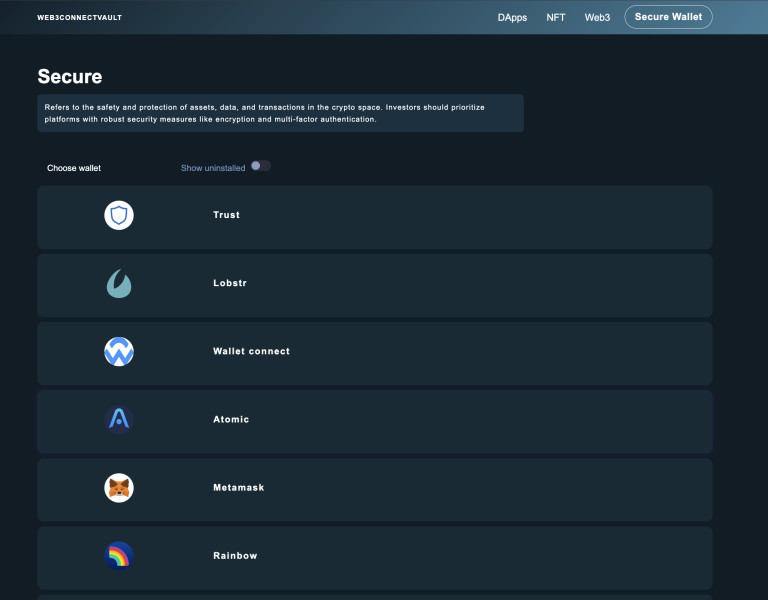Select the Lobstr wallet name
This screenshot has height=600, width=768.
tap(229, 284)
